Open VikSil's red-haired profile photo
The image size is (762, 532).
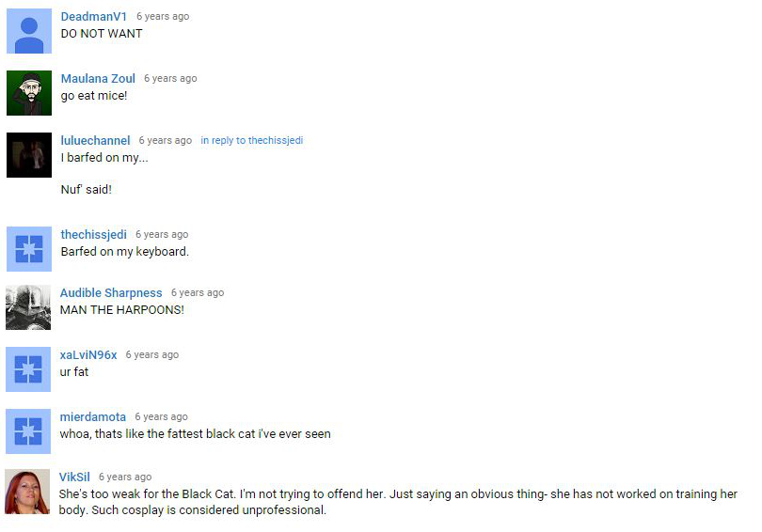27,492
